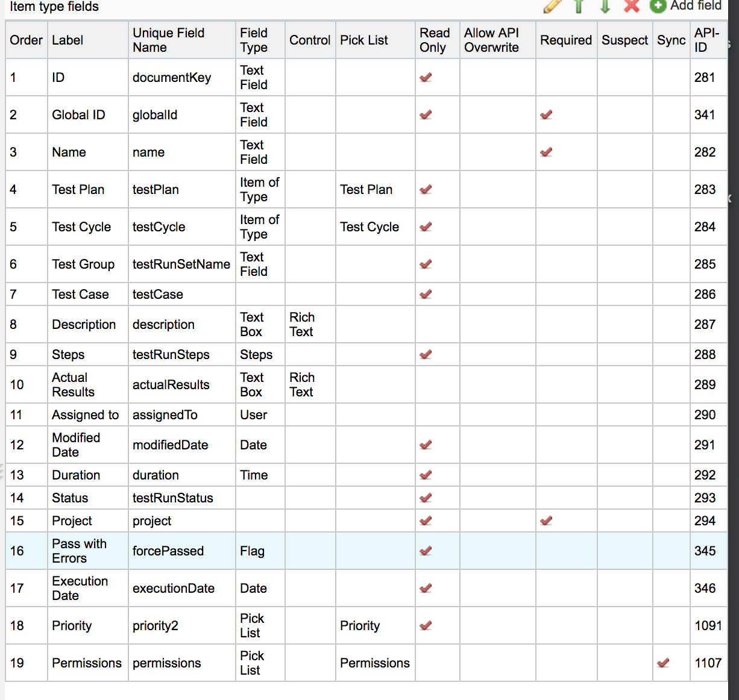This screenshot has width=739, height=700.
Task: Select the testRunSetName cell
Action: point(181,264)
